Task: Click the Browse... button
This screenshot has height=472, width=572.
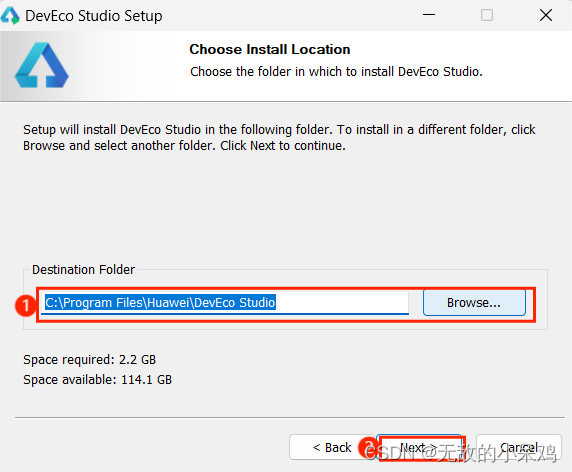Action: [x=474, y=302]
